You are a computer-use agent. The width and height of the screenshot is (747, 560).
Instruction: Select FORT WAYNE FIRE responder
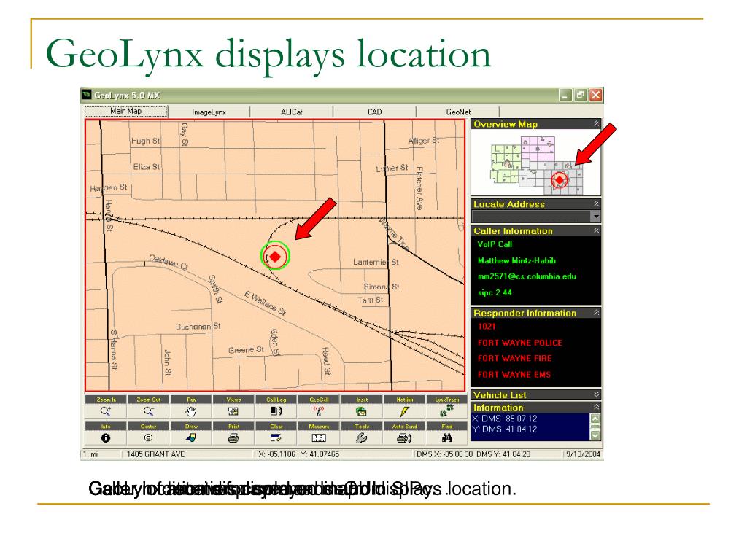(x=514, y=358)
